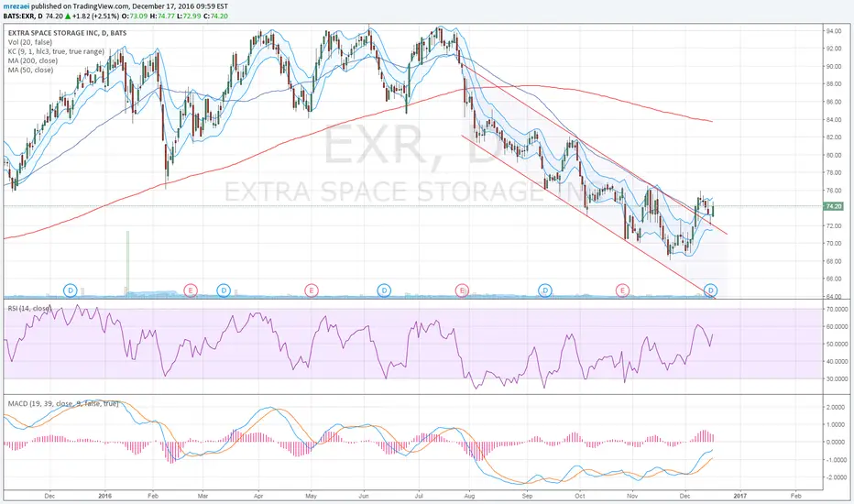Click the 2016 label on the time axis

point(105,496)
